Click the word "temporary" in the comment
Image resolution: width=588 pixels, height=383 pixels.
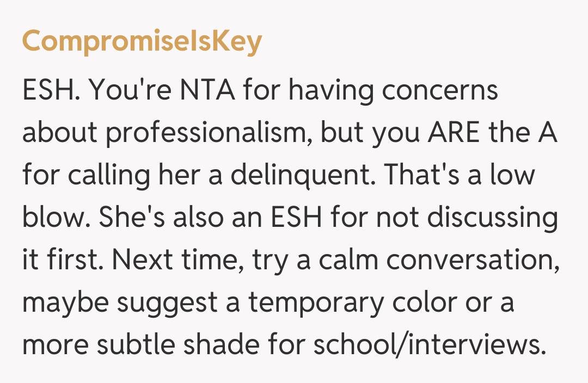[x=317, y=303]
